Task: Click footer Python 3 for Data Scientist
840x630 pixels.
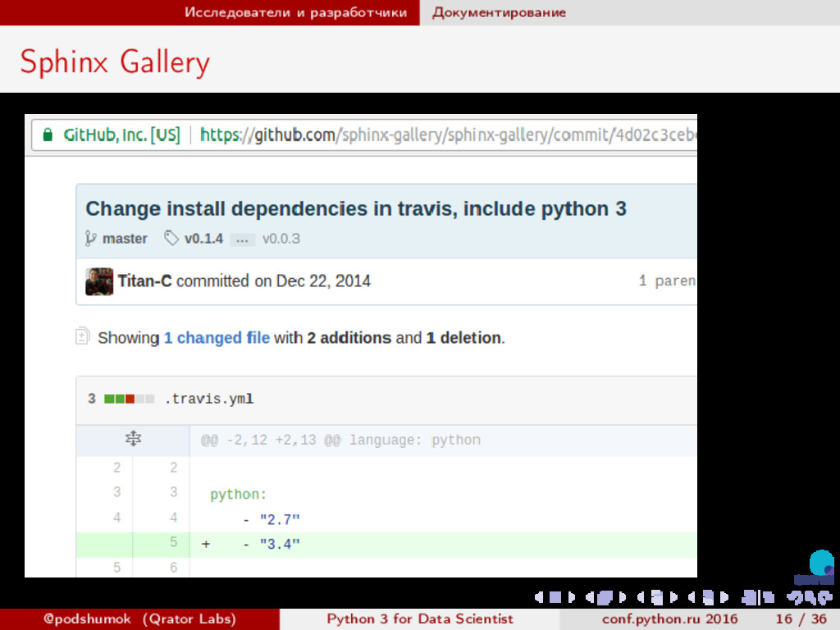Action: click(x=420, y=619)
